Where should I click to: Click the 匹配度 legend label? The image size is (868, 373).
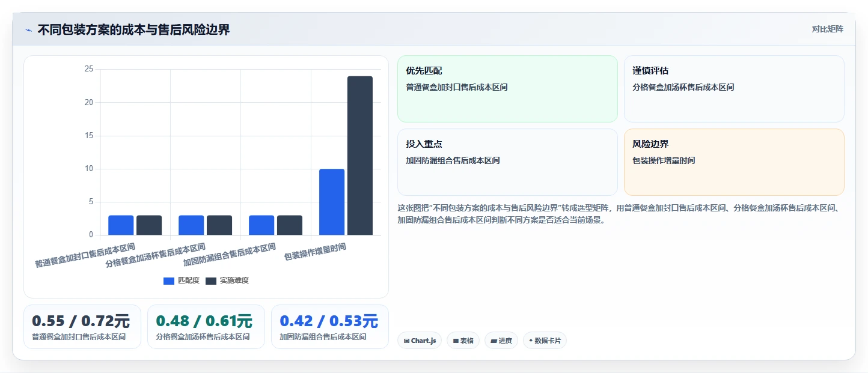(189, 281)
